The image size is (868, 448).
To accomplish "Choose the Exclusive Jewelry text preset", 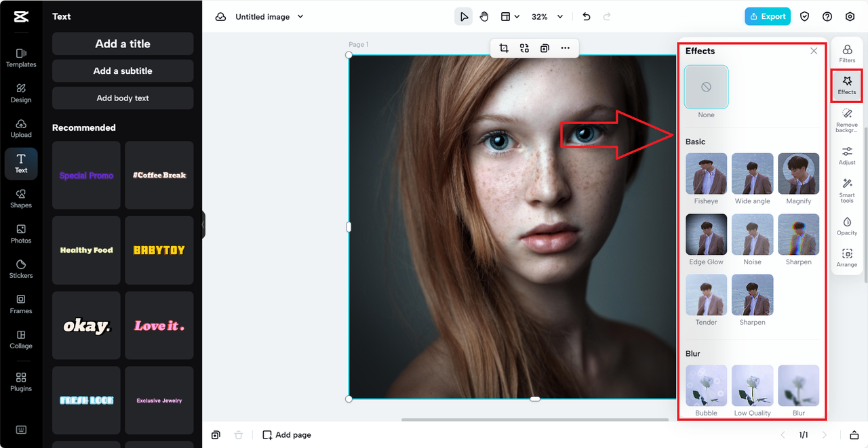I will click(159, 401).
